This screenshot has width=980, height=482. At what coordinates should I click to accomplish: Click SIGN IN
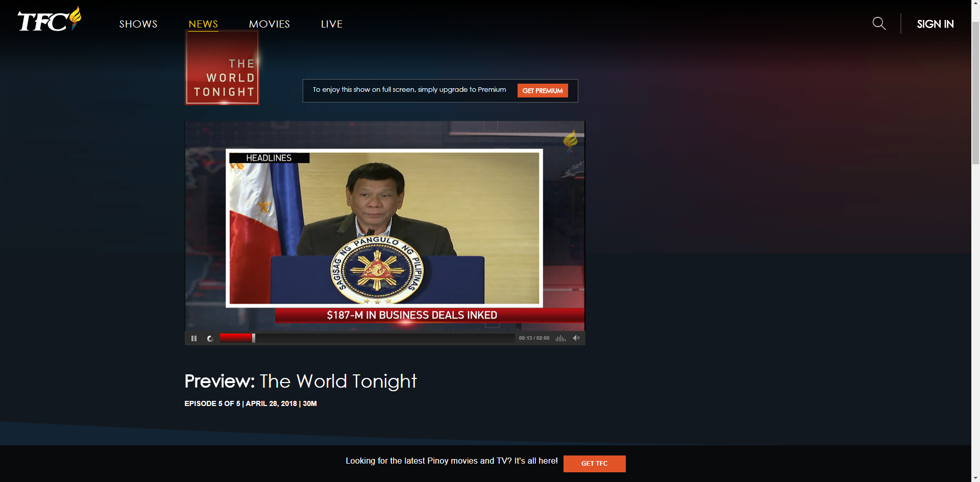[935, 24]
